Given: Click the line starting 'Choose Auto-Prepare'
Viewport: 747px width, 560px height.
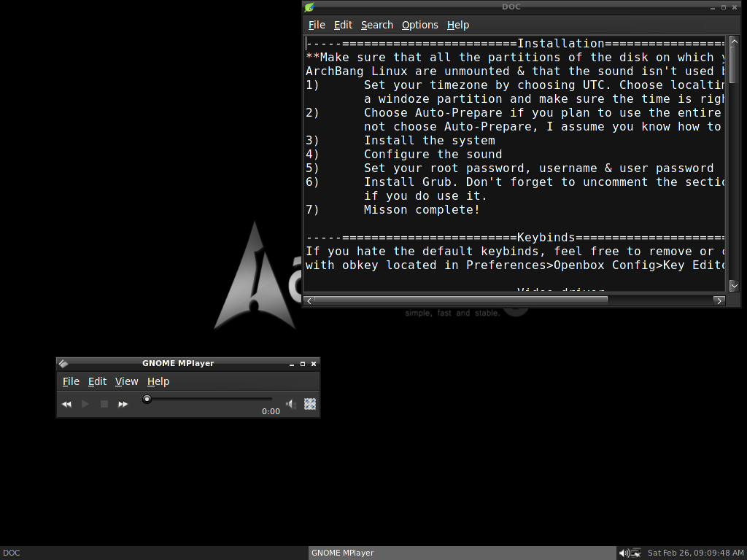Looking at the screenshot, I should [544, 113].
